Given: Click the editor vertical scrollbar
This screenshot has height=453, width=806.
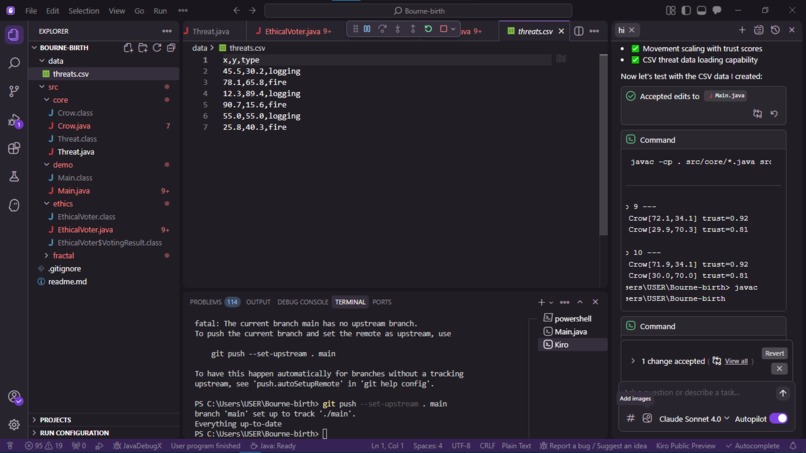Looking at the screenshot, I should click(603, 144).
